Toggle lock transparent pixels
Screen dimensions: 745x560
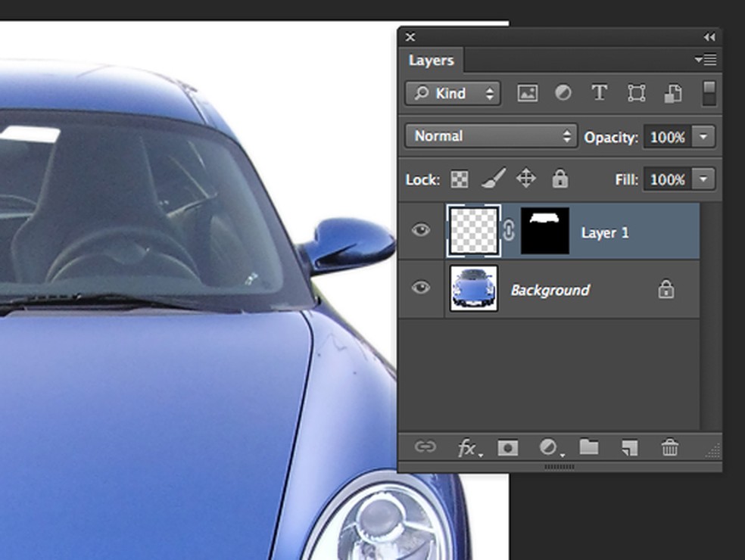pos(460,179)
